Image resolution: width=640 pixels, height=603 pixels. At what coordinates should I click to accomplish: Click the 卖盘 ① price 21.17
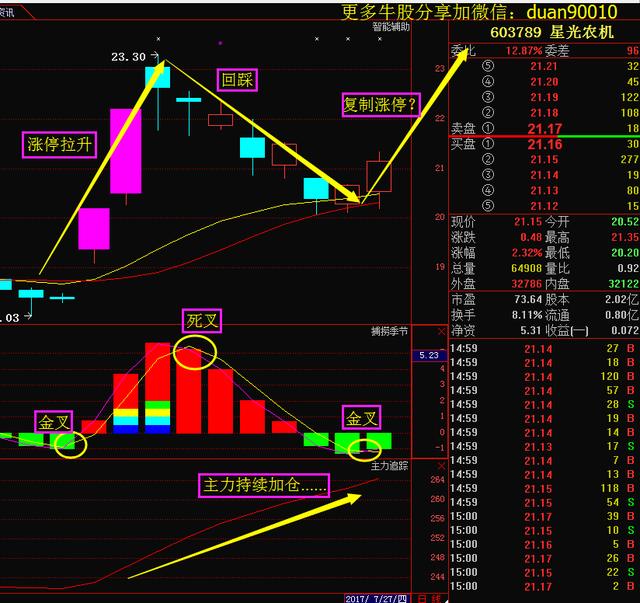point(543,128)
